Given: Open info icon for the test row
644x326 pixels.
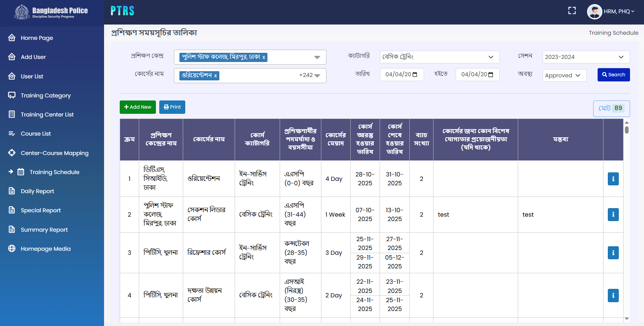Looking at the screenshot, I should click(x=613, y=215).
